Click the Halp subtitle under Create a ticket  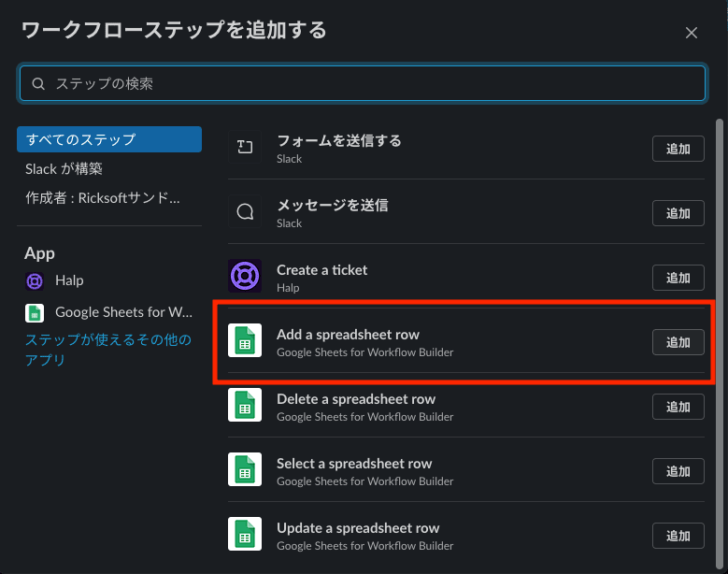(288, 288)
